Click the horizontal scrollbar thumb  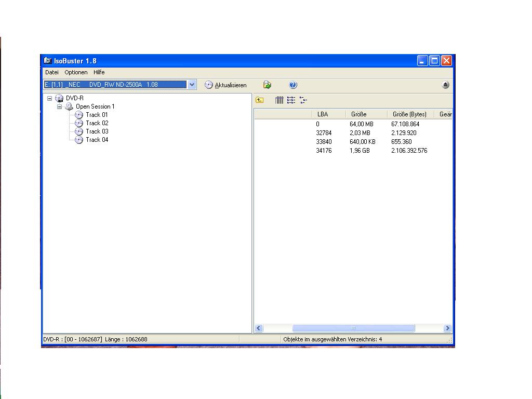[x=353, y=328]
